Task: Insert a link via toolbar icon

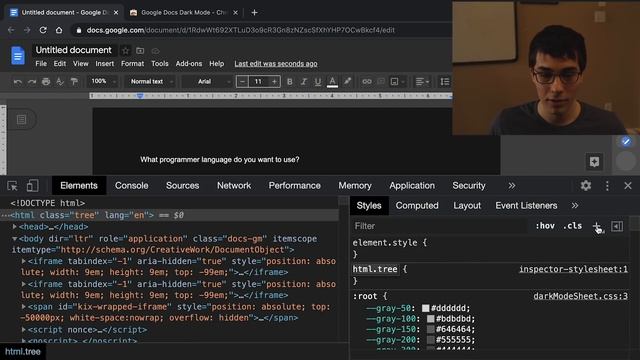Action: coord(367,82)
